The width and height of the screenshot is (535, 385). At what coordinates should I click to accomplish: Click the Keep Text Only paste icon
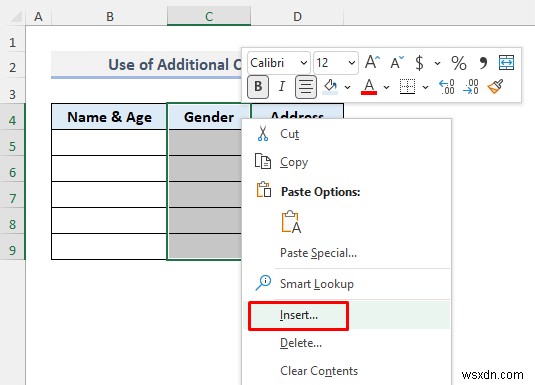click(x=291, y=222)
